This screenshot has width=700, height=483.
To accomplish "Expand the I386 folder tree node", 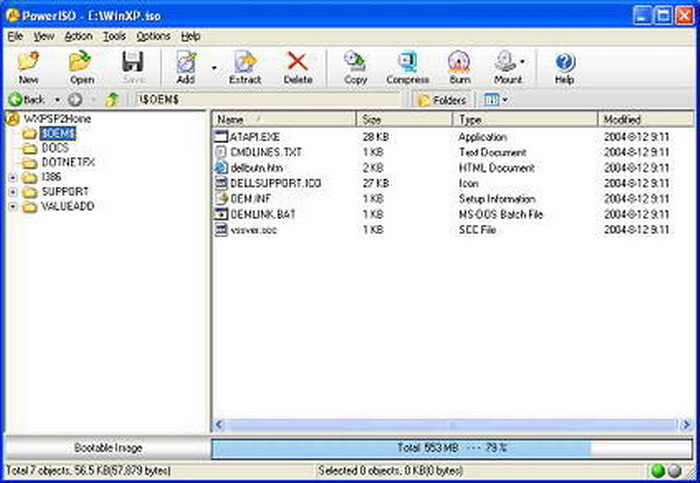I will pos(13,177).
